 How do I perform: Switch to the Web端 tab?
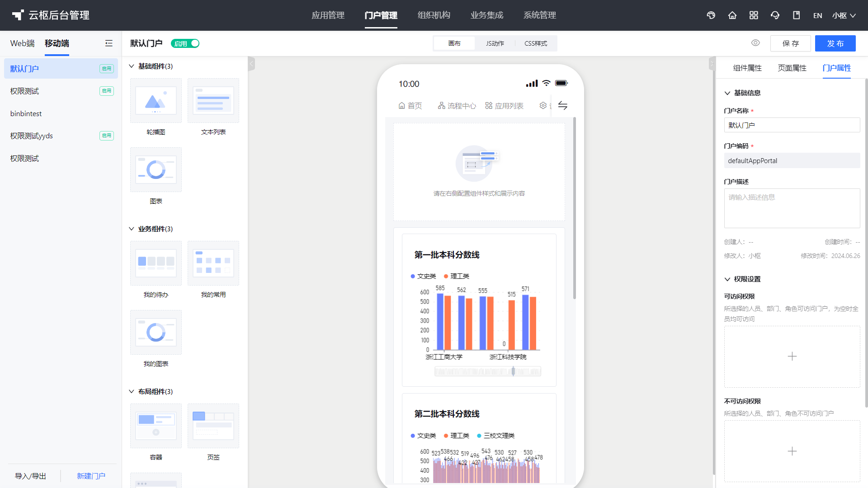(x=23, y=43)
